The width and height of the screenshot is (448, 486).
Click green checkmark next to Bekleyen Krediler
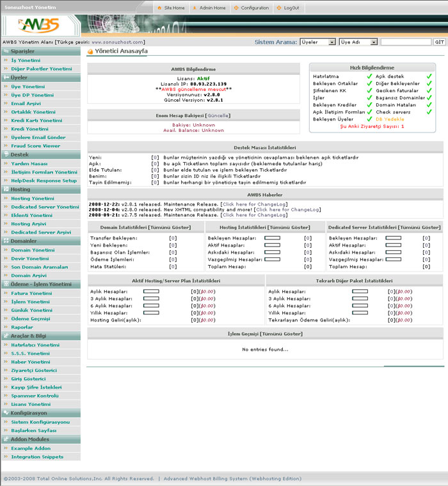369,105
